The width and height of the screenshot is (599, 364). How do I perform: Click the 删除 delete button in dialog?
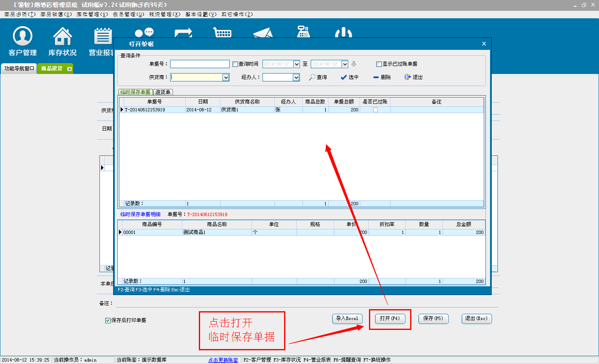pos(382,77)
